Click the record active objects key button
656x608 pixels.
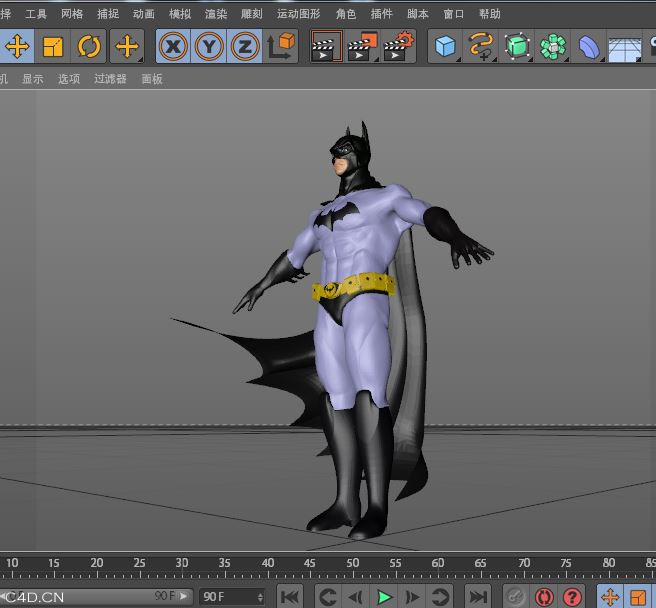pos(515,597)
